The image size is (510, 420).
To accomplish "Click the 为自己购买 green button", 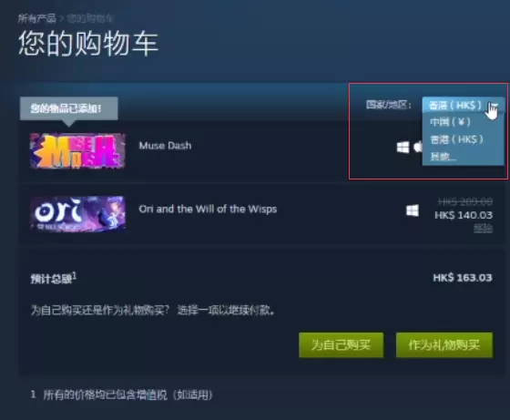I will click(341, 345).
